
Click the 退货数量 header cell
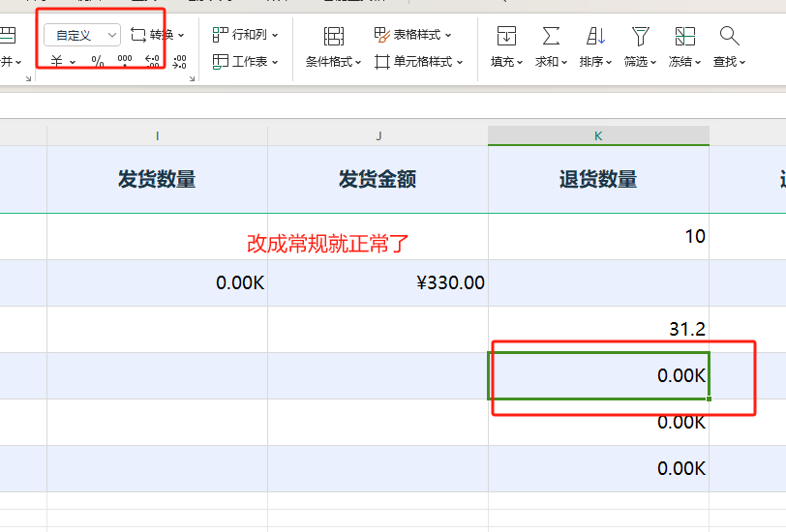click(598, 179)
